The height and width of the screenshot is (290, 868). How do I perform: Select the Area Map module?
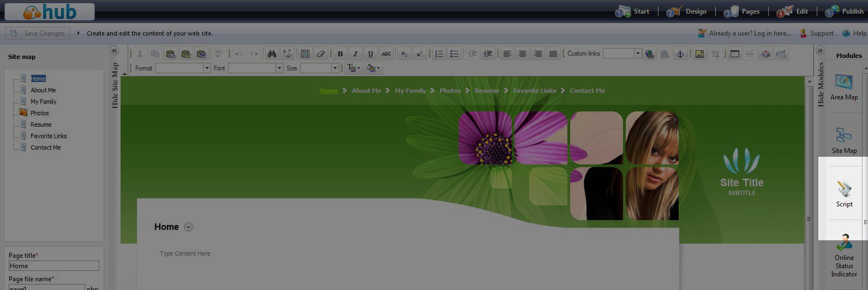pos(844,87)
